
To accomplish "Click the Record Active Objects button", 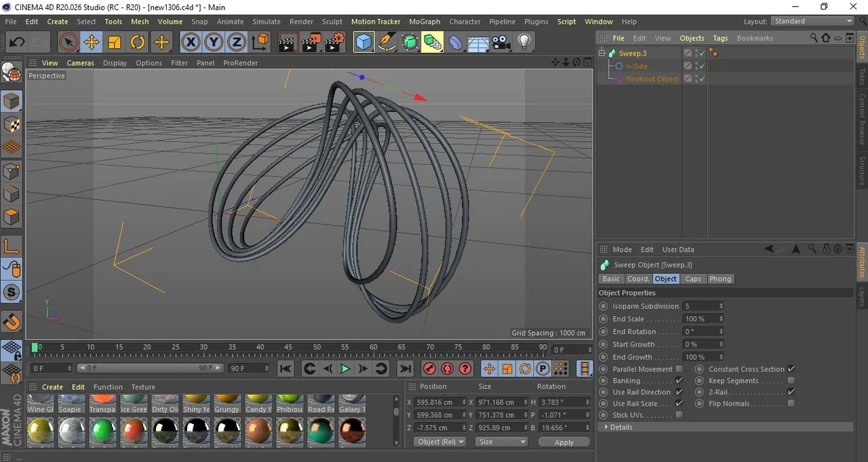I will coord(429,368).
